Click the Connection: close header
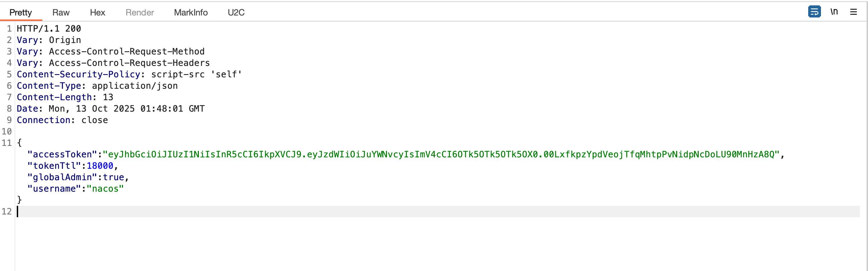The image size is (868, 271). [62, 120]
